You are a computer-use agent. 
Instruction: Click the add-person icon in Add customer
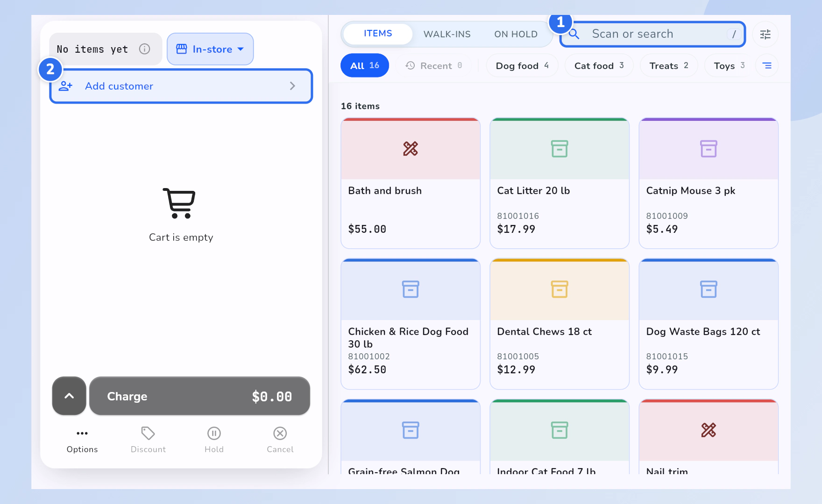point(65,86)
